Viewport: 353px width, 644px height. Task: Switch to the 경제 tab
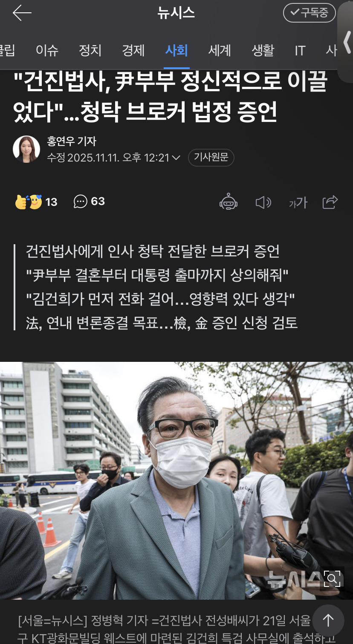click(x=133, y=51)
